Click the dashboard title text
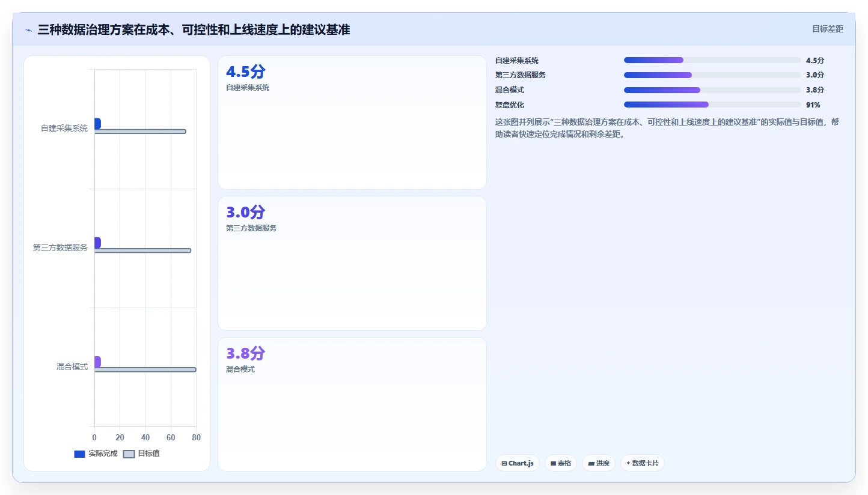The width and height of the screenshot is (868, 495). (x=194, y=29)
